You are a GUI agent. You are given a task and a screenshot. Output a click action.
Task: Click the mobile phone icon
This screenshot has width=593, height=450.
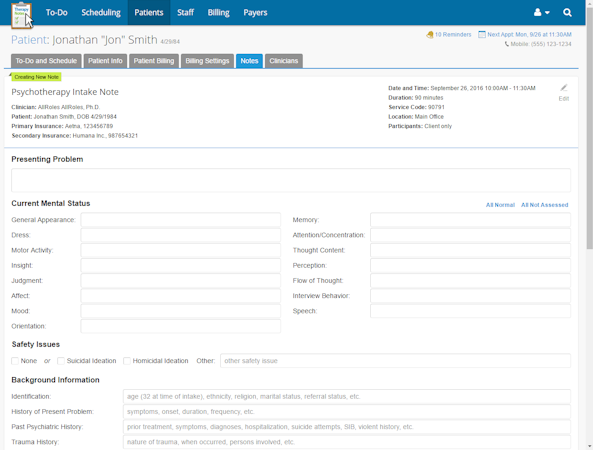click(507, 44)
